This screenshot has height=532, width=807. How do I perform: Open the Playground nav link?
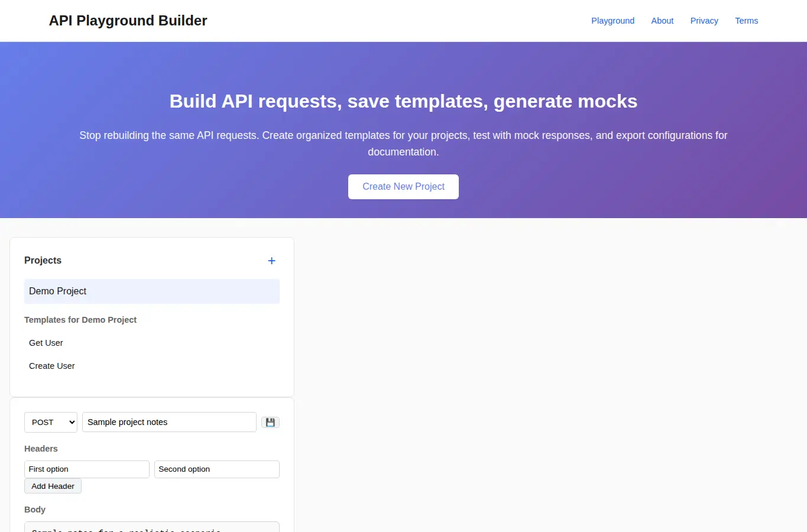612,21
